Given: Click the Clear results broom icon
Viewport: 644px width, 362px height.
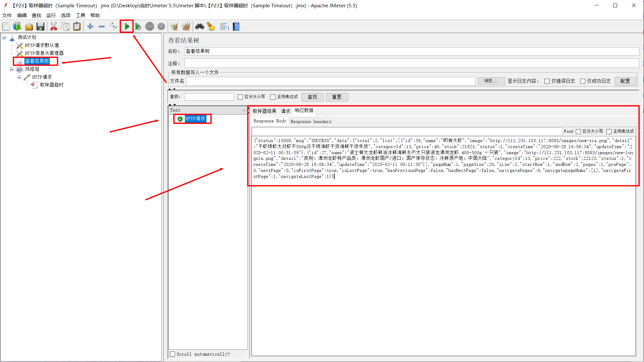Looking at the screenshot, I should (x=174, y=27).
